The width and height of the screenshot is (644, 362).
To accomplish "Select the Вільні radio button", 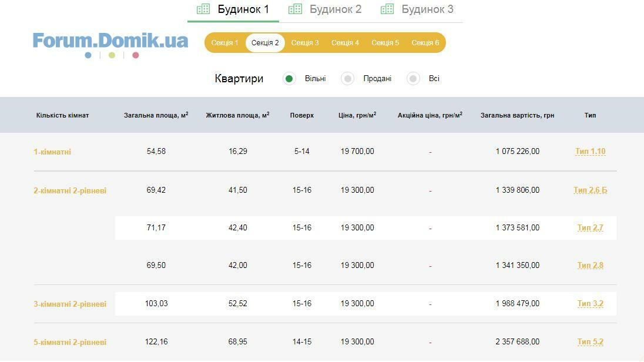I will click(x=289, y=79).
